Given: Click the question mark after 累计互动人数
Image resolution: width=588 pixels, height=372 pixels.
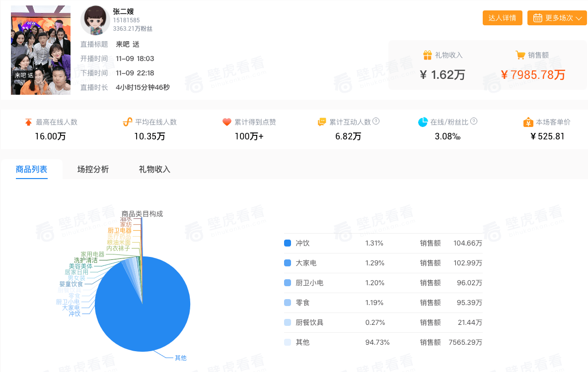Looking at the screenshot, I should pyautogui.click(x=376, y=122).
